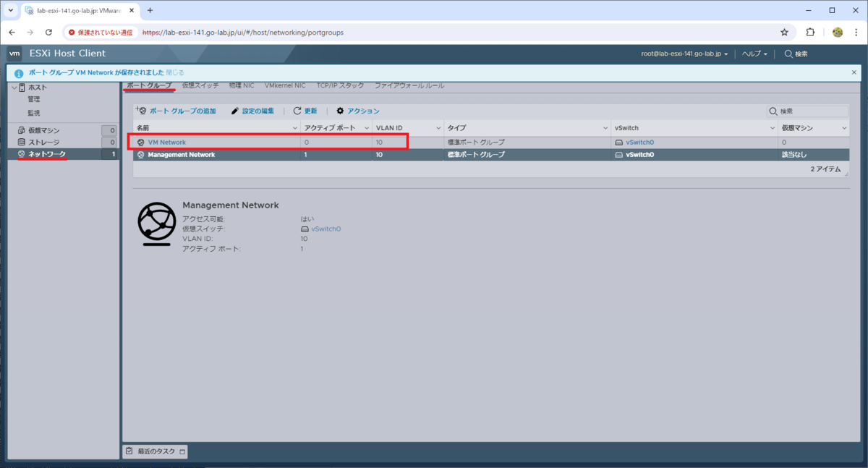Click 設定の編集 button
Screen dimensions: 868x468
tap(252, 111)
